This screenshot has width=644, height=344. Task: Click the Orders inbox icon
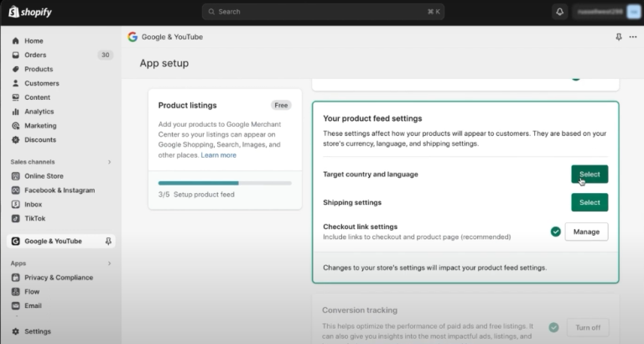(x=16, y=55)
